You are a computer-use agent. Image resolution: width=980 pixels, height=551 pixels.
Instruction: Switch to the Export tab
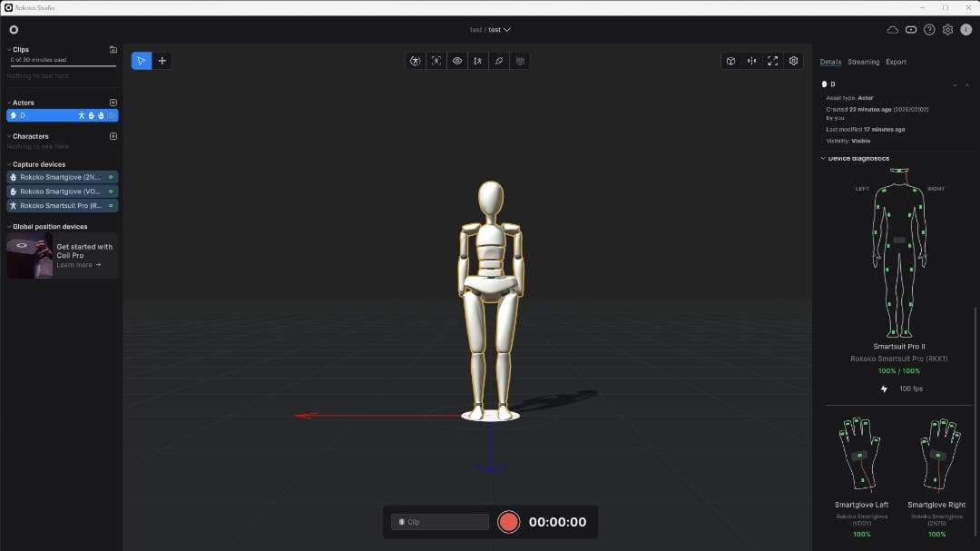coord(896,62)
